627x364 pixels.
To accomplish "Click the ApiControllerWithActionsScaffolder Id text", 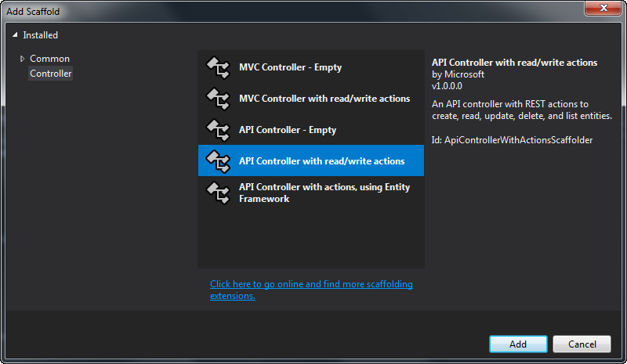I will (x=513, y=140).
